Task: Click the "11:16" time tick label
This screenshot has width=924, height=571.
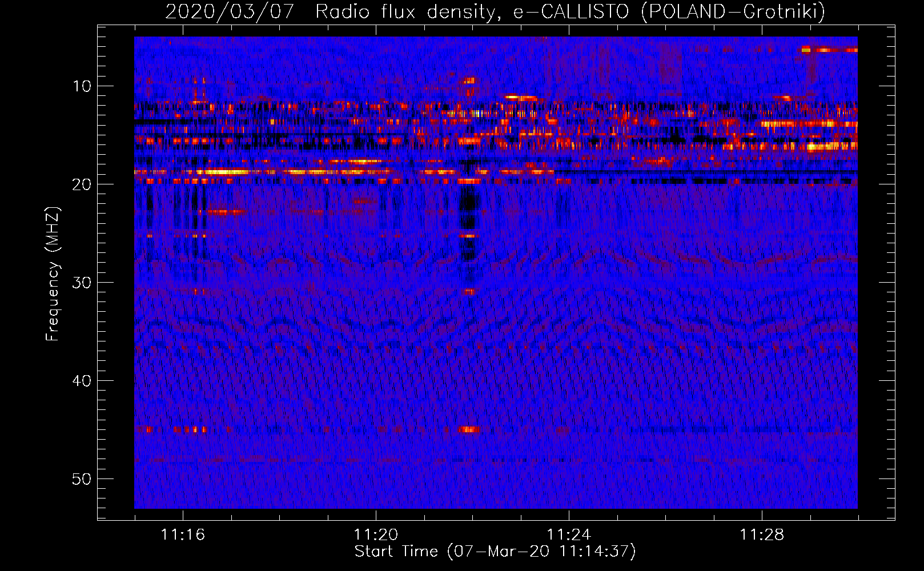Action: click(183, 535)
